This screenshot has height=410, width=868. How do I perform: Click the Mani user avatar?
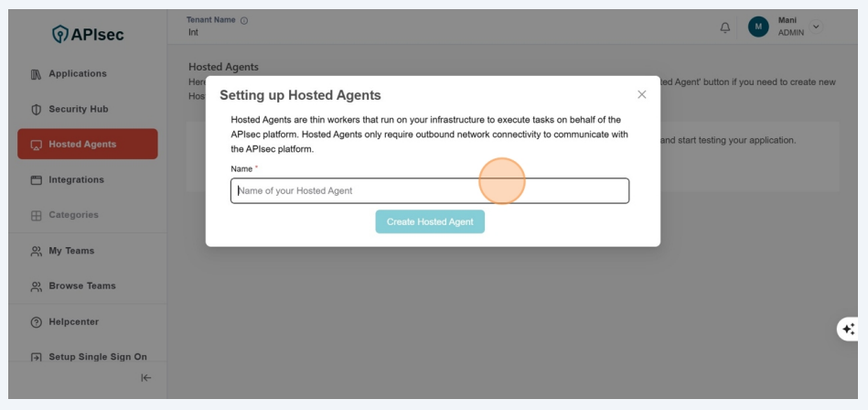758,27
